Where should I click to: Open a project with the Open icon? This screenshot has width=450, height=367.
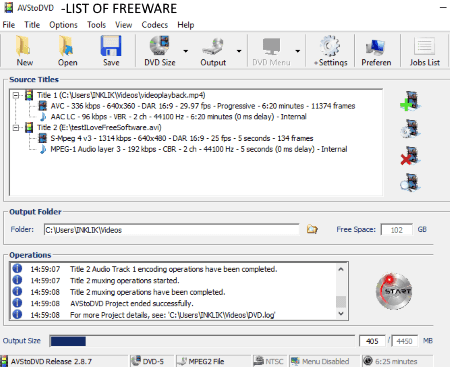click(67, 51)
